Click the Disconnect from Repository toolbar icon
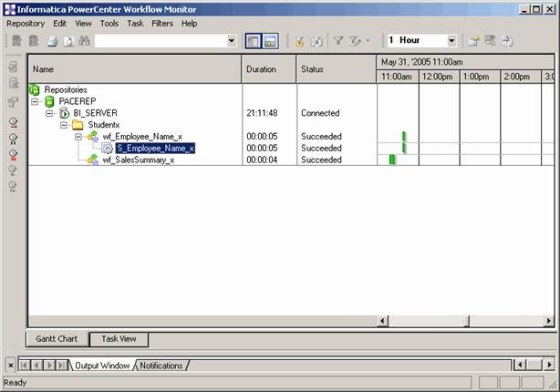The image size is (560, 392). pos(34,41)
